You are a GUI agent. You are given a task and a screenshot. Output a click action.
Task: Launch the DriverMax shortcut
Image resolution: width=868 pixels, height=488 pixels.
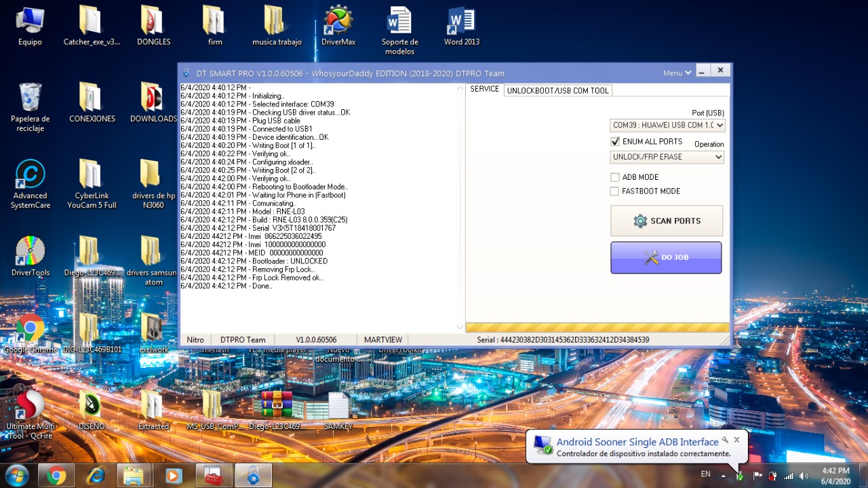(x=338, y=26)
